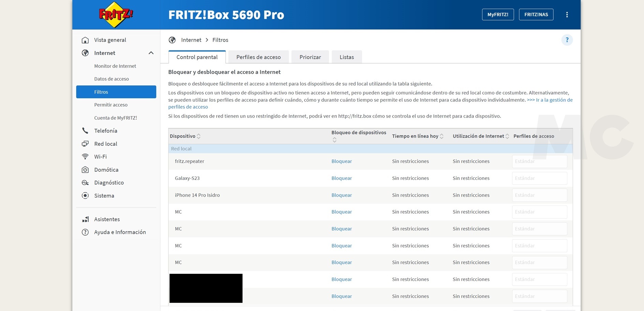Viewport: 644px width, 311px height.
Task: Click the help question mark icon
Action: click(567, 40)
